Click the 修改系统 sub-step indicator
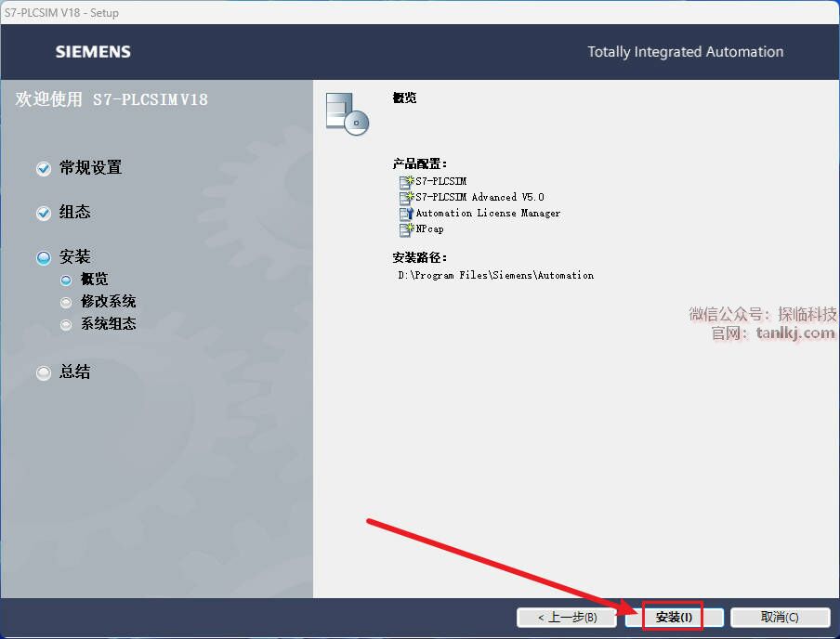The height and width of the screenshot is (639, 840). 66,303
